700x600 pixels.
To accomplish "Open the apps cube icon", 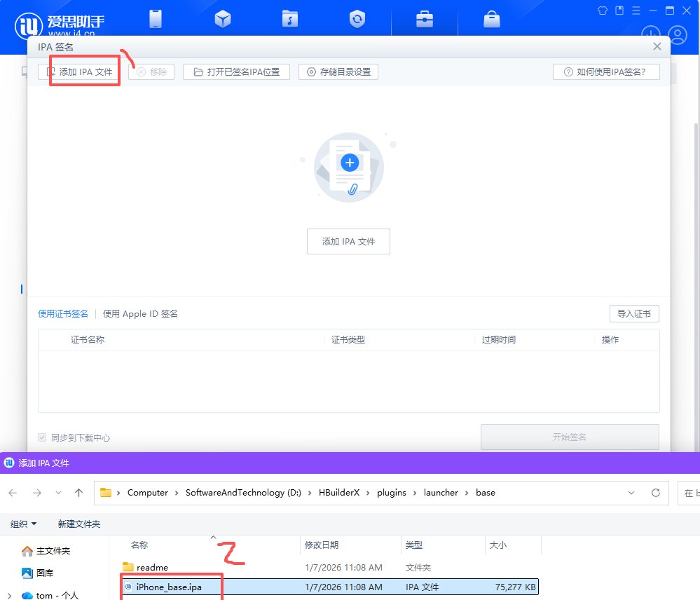I will click(223, 19).
